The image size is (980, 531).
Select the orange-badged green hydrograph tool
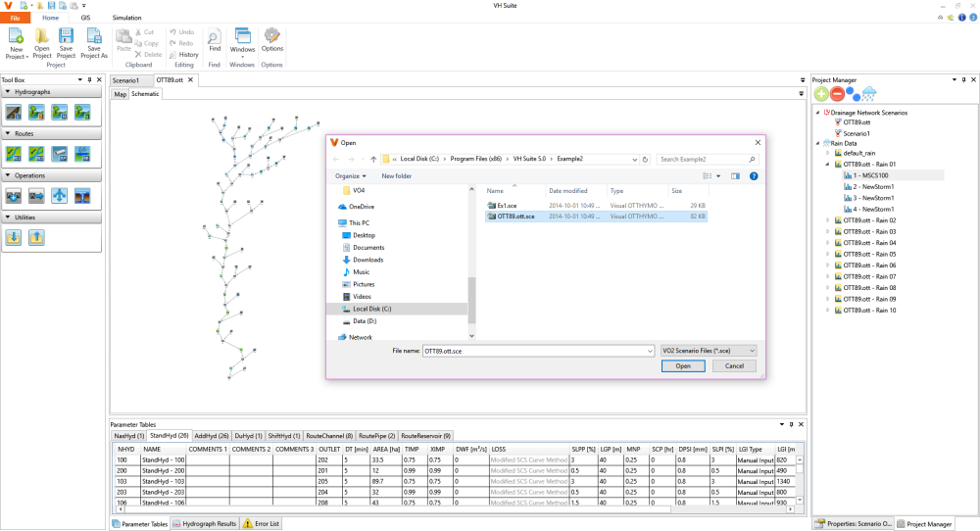(x=36, y=113)
